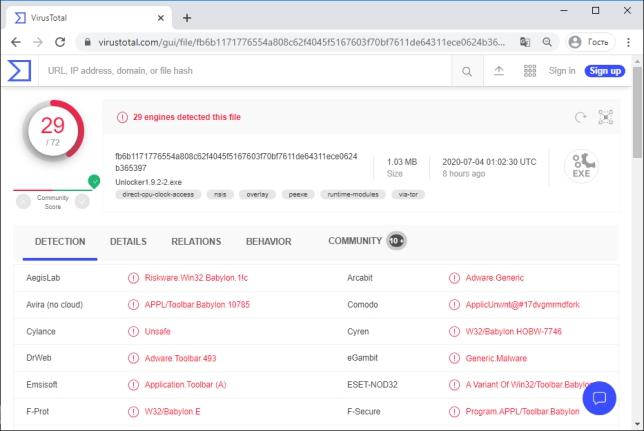The height and width of the screenshot is (431, 644).
Task: Click the Sign in link
Action: (561, 71)
